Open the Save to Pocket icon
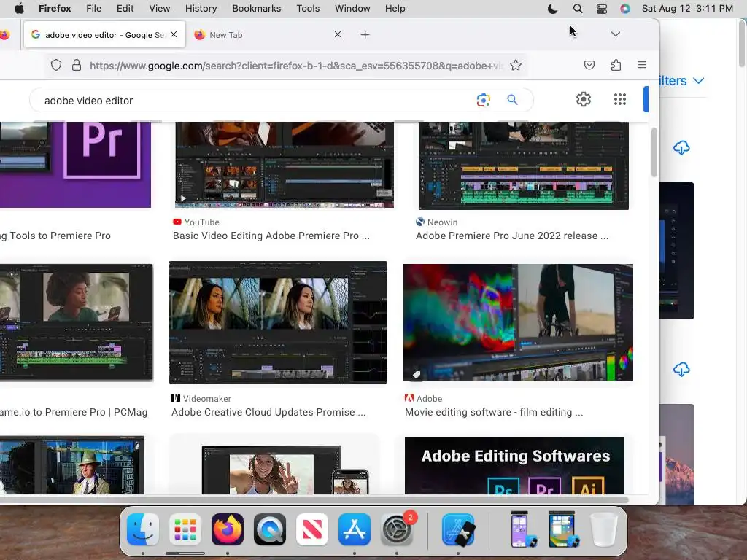This screenshot has width=747, height=560. coord(589,65)
